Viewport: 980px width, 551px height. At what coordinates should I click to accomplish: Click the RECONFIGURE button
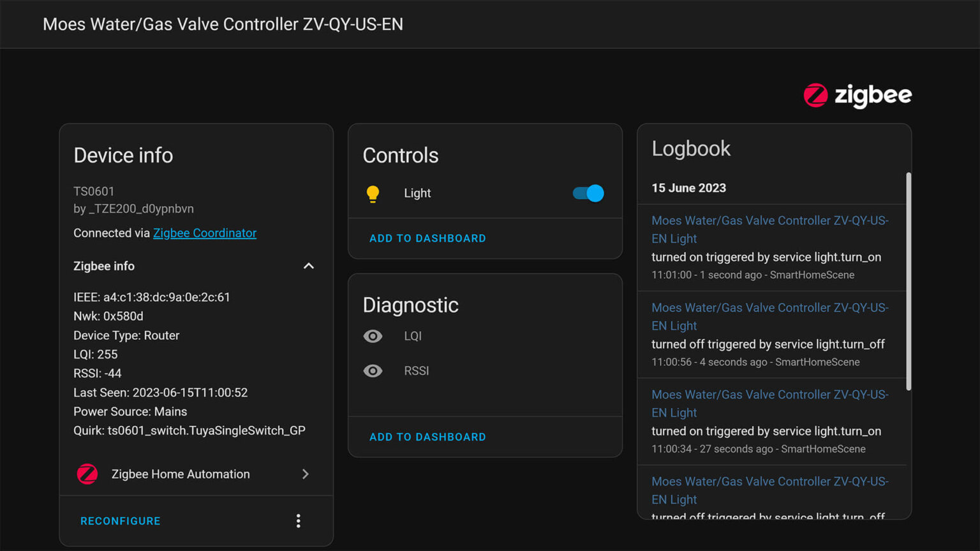[120, 521]
